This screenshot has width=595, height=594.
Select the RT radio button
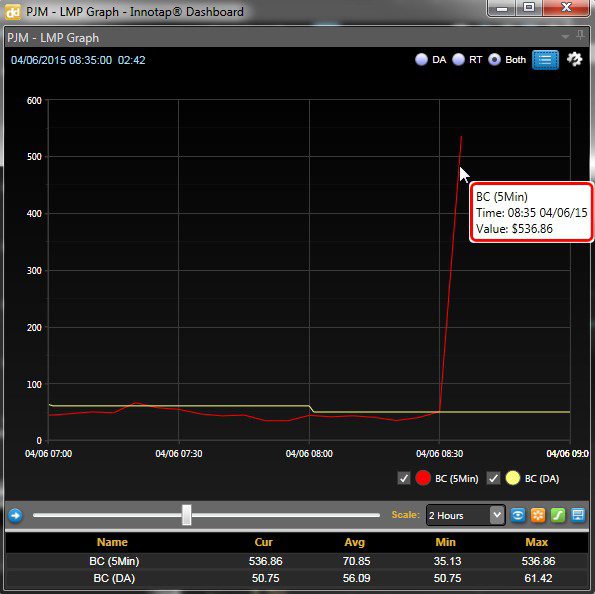pos(458,60)
